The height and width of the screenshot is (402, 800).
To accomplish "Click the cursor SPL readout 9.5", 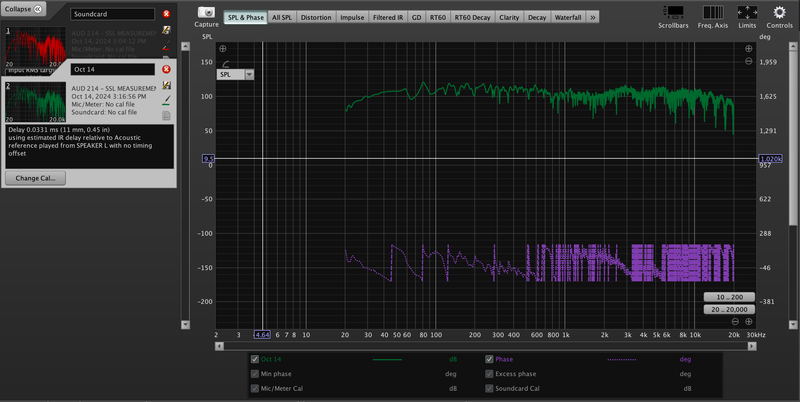I will (209, 159).
